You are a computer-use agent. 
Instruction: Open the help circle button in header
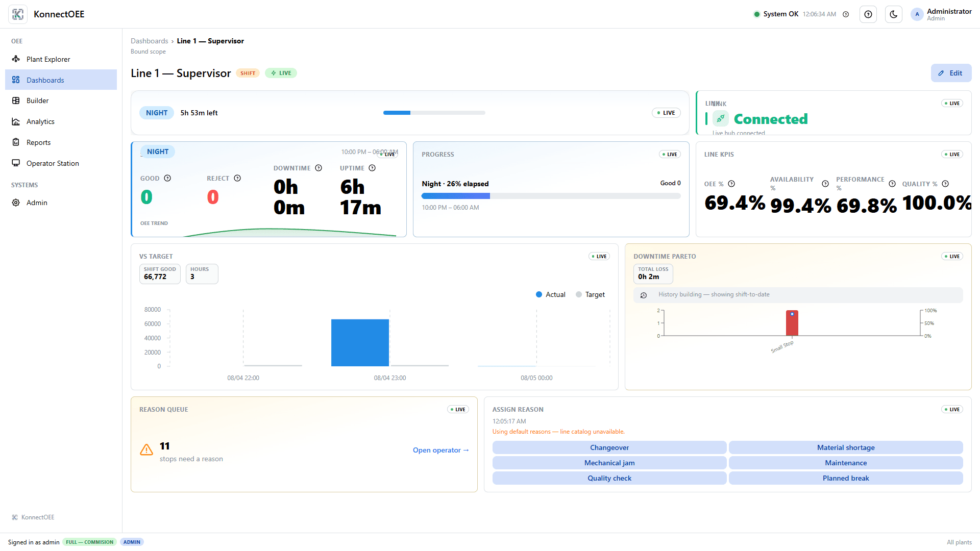tap(868, 14)
